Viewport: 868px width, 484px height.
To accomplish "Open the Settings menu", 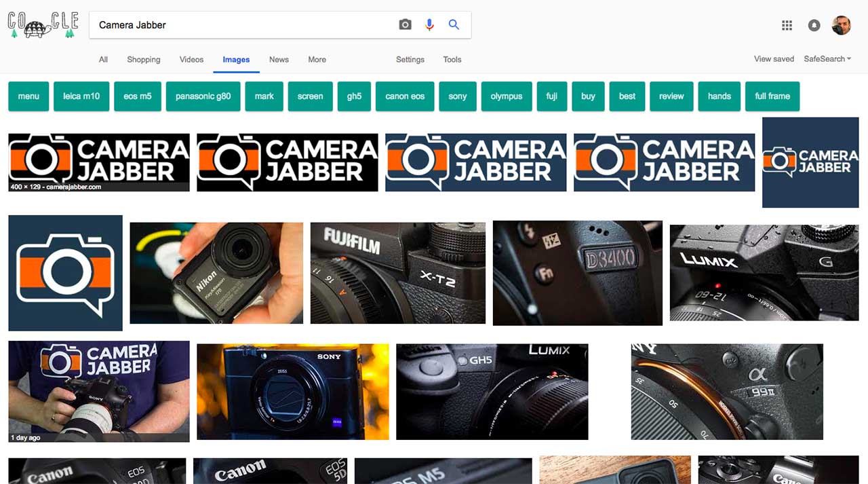I will pos(410,60).
